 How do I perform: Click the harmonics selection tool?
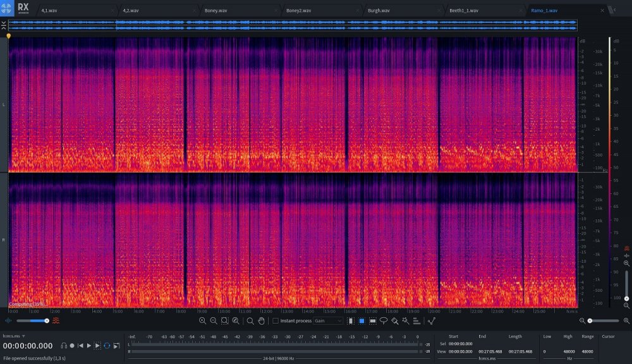pos(416,321)
